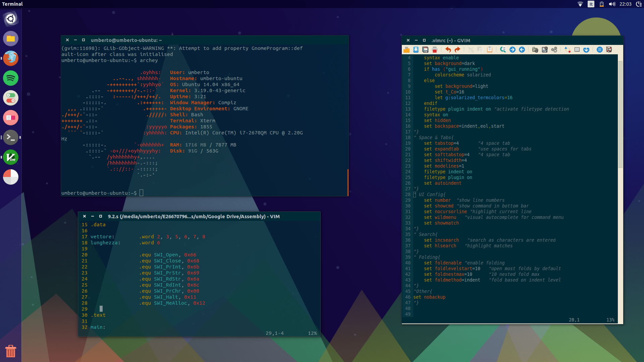Switch to Terminal via launcher icon
This screenshot has height=362, width=644.
click(x=11, y=137)
